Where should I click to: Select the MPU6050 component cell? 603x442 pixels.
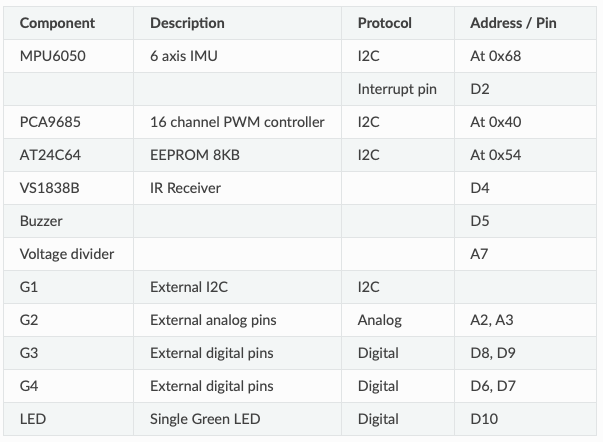[53, 56]
